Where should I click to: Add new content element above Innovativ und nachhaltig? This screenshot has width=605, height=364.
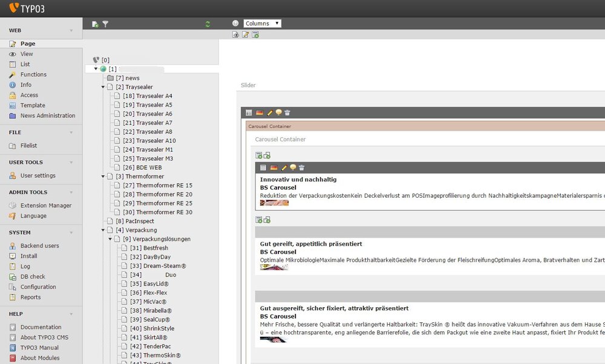(x=258, y=155)
